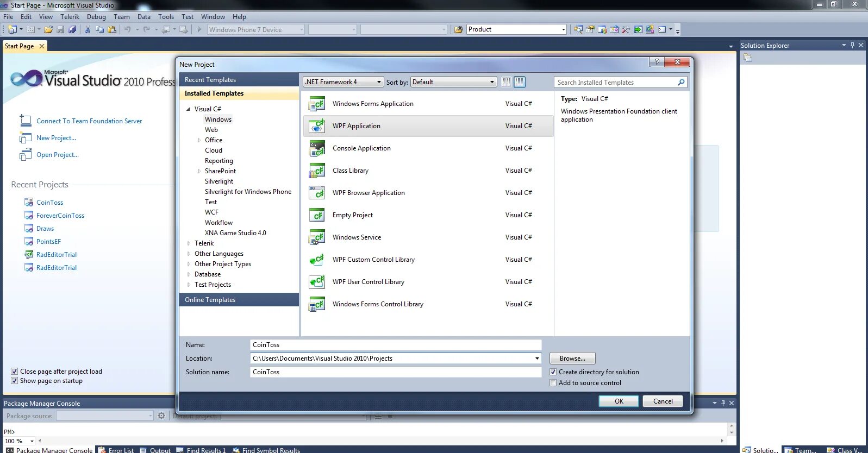Select XNA Game Studio 4.0 category
Screen dimensions: 868x453
235,233
